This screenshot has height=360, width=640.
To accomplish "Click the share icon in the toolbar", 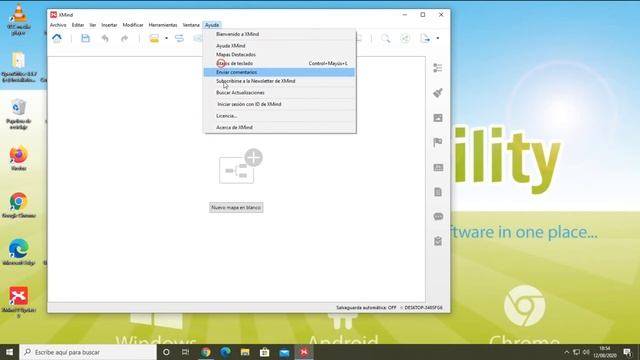I will [405, 38].
